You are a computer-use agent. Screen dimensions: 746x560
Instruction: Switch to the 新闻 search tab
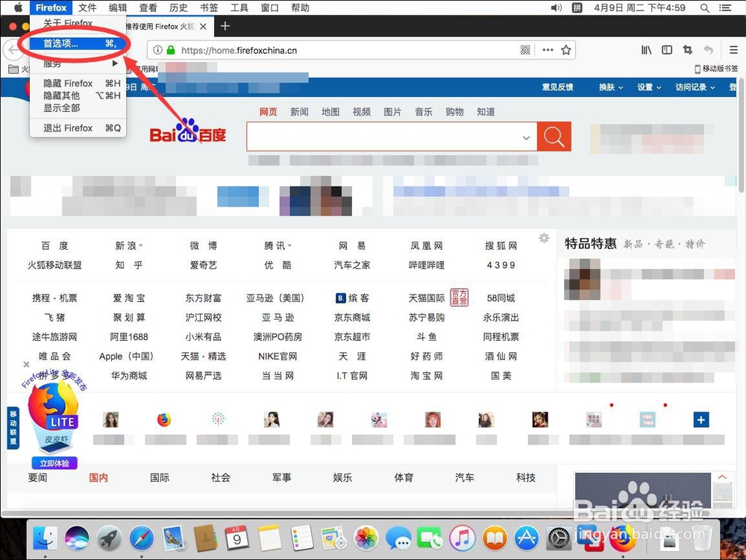pos(299,112)
